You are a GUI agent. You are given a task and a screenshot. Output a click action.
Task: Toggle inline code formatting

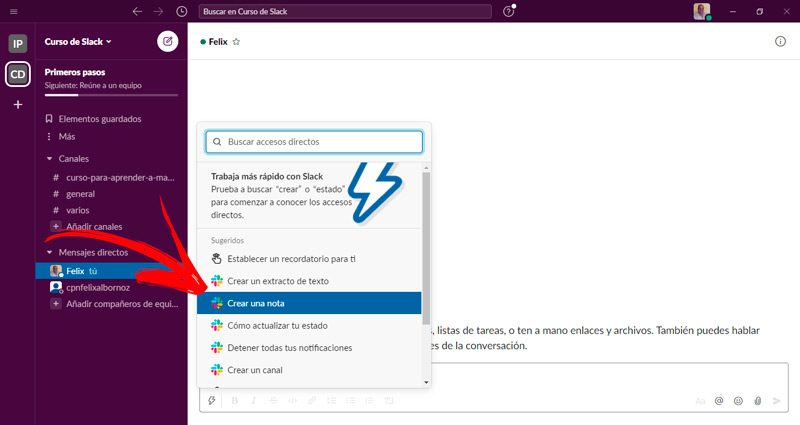292,401
